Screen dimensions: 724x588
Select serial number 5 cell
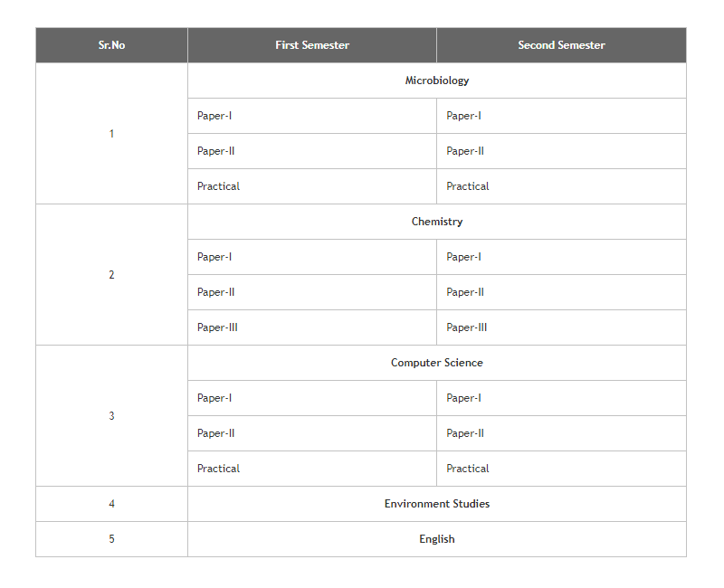(x=111, y=539)
